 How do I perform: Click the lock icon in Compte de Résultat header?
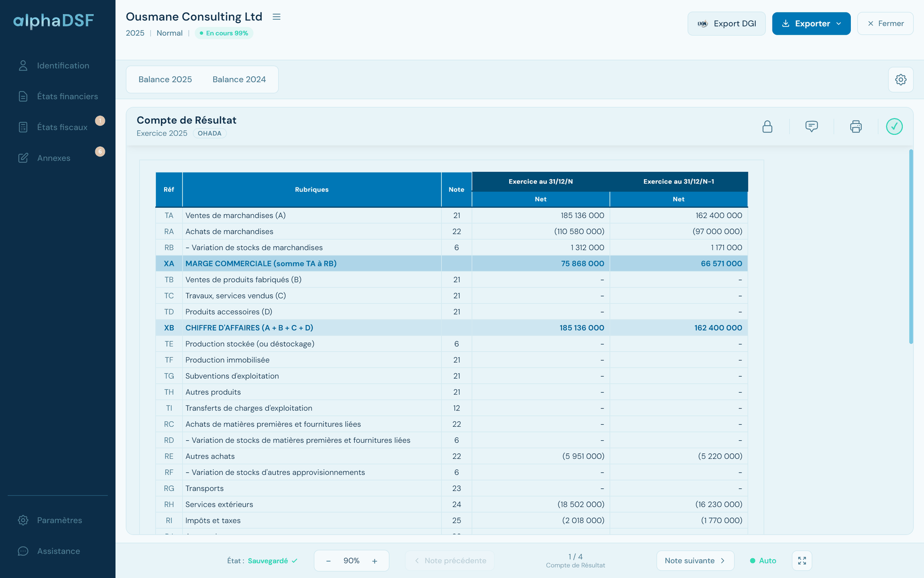point(767,127)
